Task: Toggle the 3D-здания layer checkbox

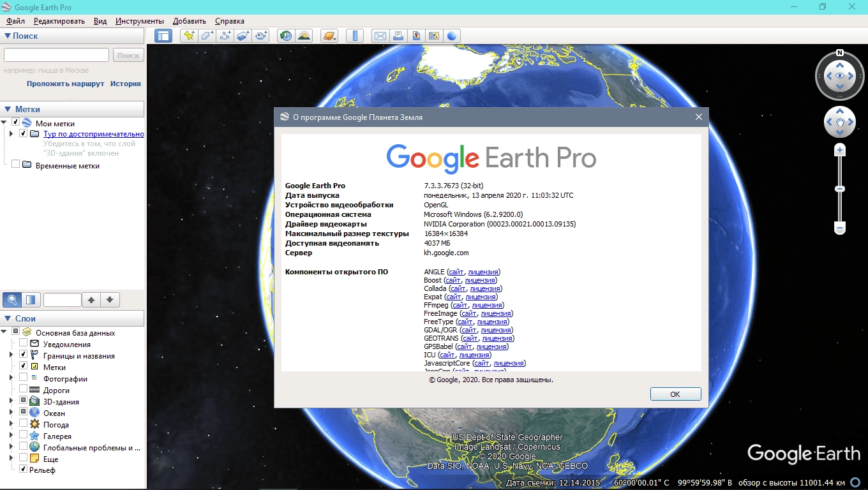Action: pos(23,401)
